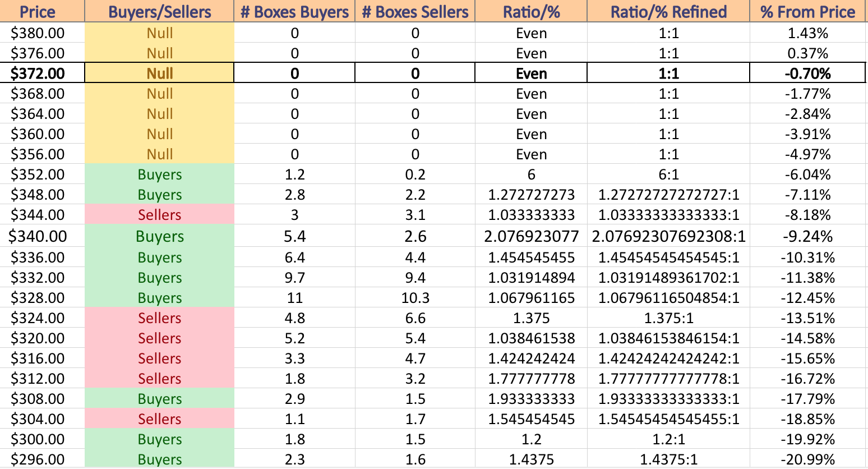Click the 10.3 sellers boxes cell

click(x=415, y=298)
